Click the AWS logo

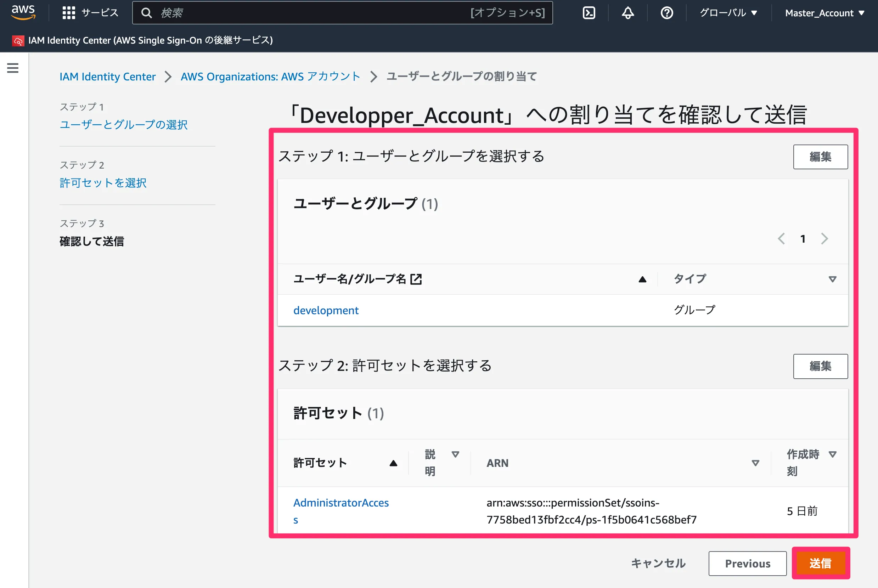point(23,12)
